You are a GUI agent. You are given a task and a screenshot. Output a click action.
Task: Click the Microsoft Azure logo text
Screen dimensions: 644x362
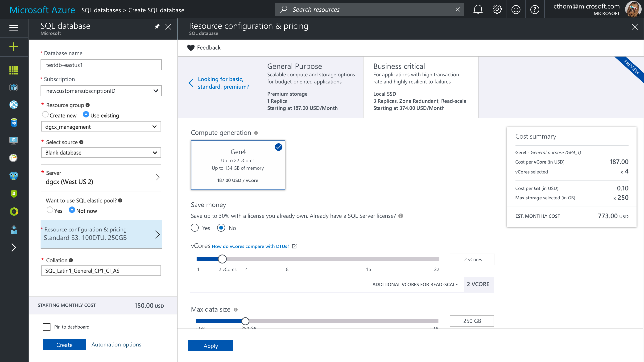42,10
